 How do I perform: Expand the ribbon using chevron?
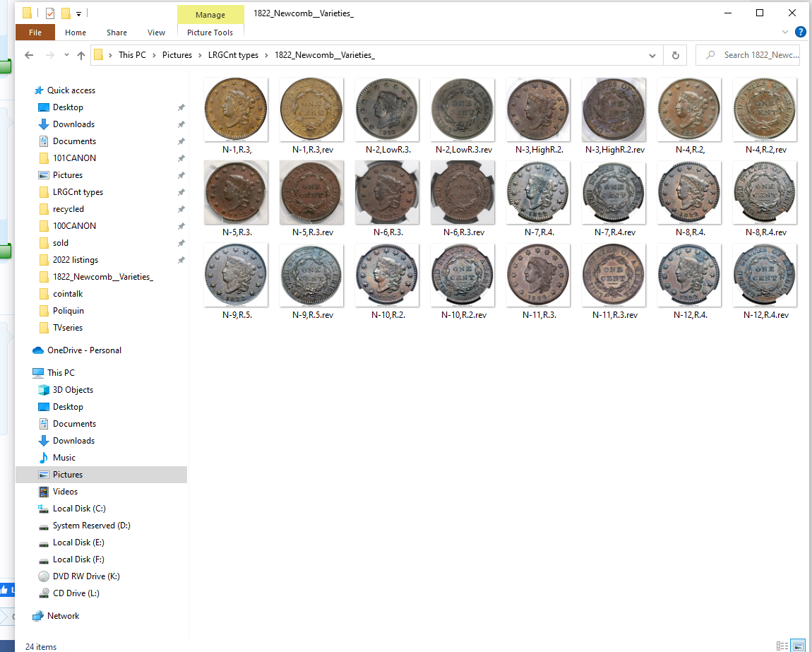click(785, 32)
